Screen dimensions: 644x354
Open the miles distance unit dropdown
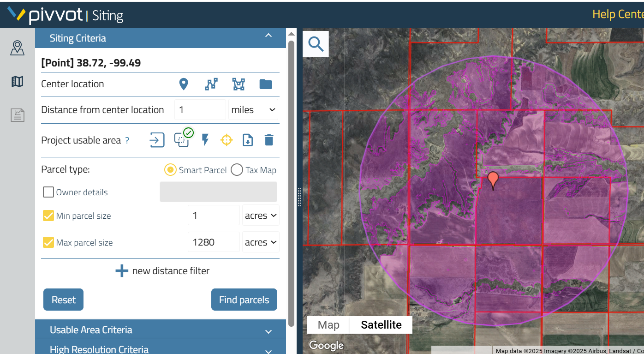(253, 110)
